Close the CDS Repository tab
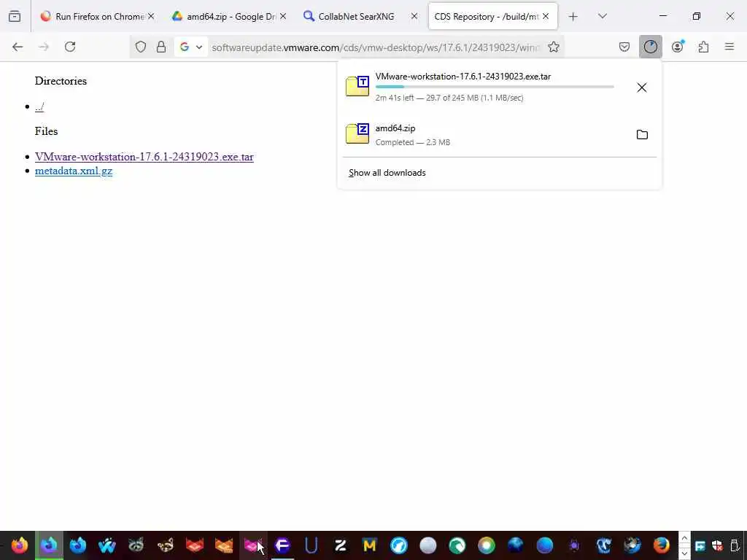The width and height of the screenshot is (747, 560). [546, 16]
